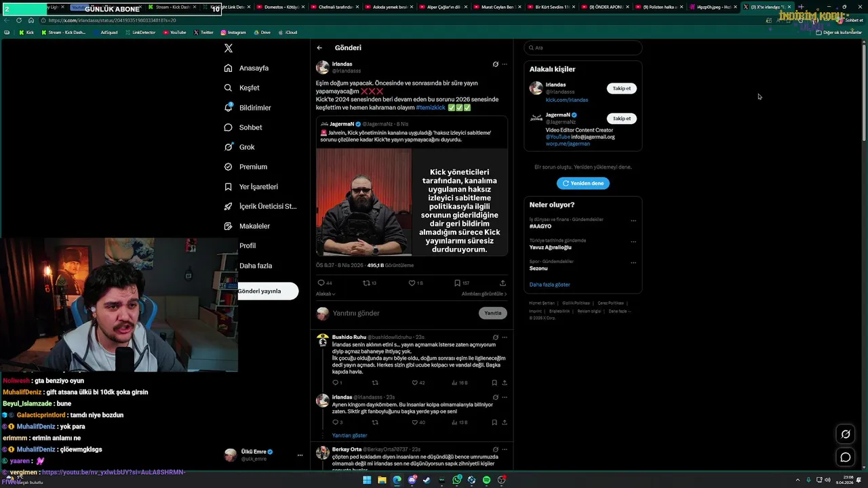
Task: Click Grok icon on Berkay Orta reply
Action: point(496,449)
